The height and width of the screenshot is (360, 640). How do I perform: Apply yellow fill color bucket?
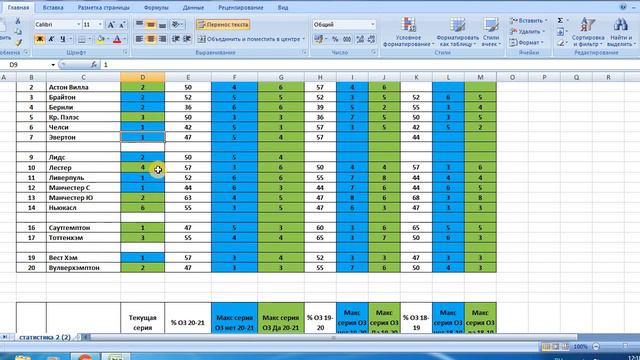[100, 39]
